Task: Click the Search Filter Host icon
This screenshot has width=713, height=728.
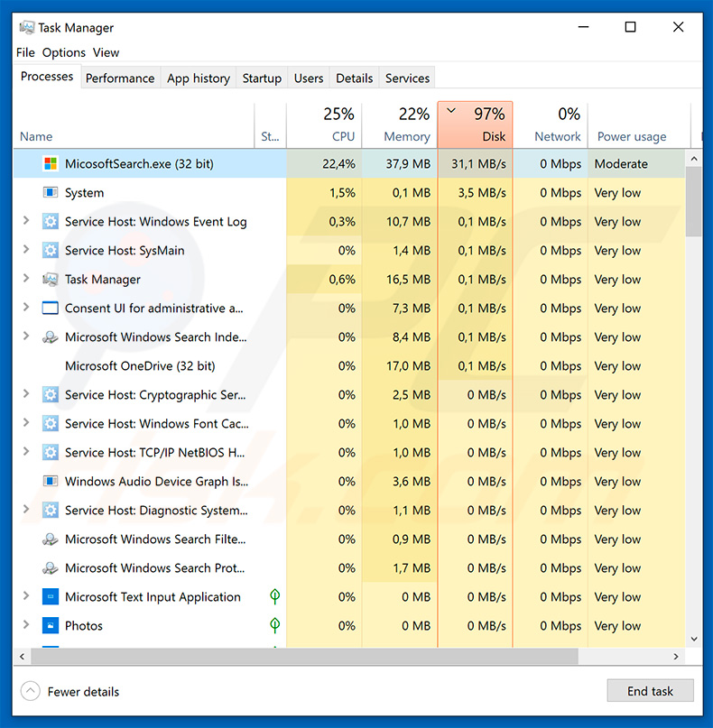Action: 51,539
